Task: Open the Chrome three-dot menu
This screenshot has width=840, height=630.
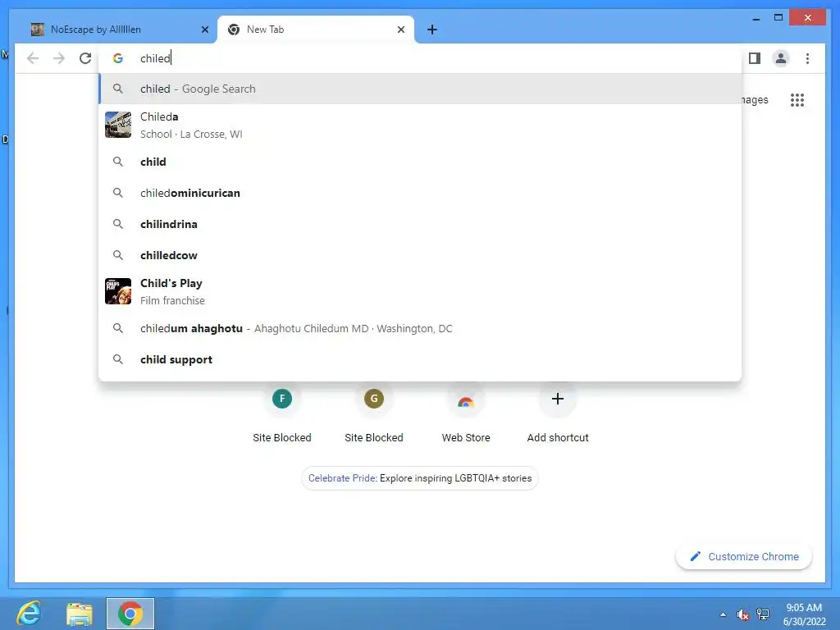Action: [x=807, y=58]
